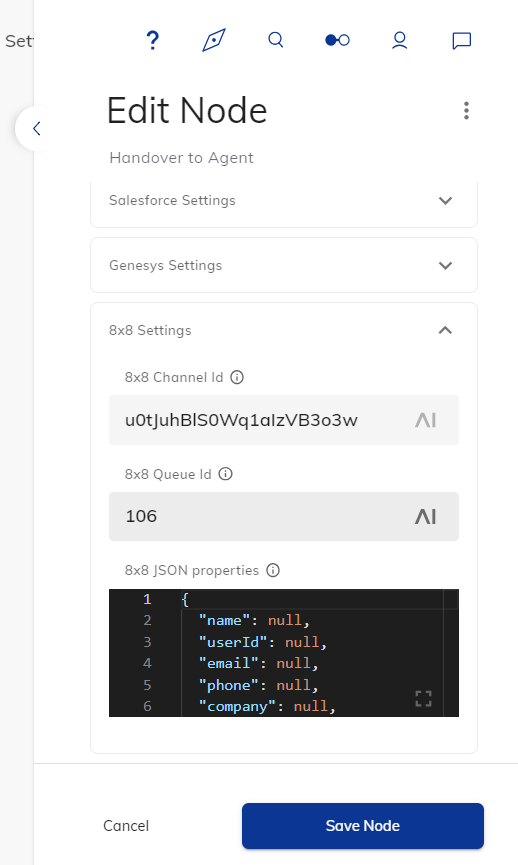The width and height of the screenshot is (518, 865).
Task: Click the "phone" line in JSON editor
Action: tap(258, 685)
